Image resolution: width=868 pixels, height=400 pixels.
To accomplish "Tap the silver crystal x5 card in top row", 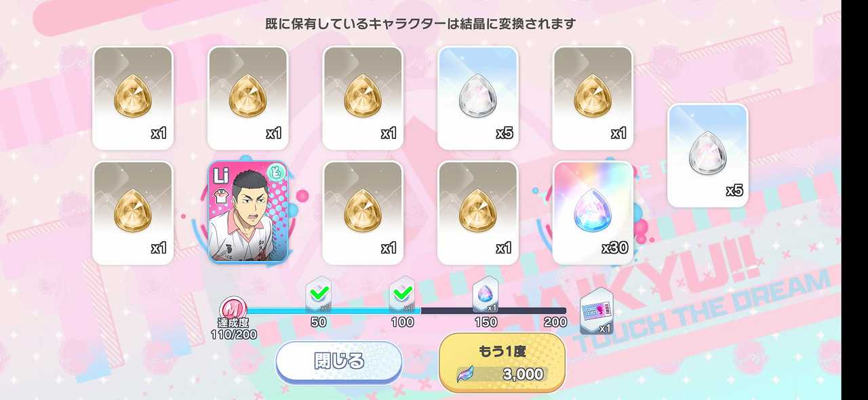I will (478, 98).
